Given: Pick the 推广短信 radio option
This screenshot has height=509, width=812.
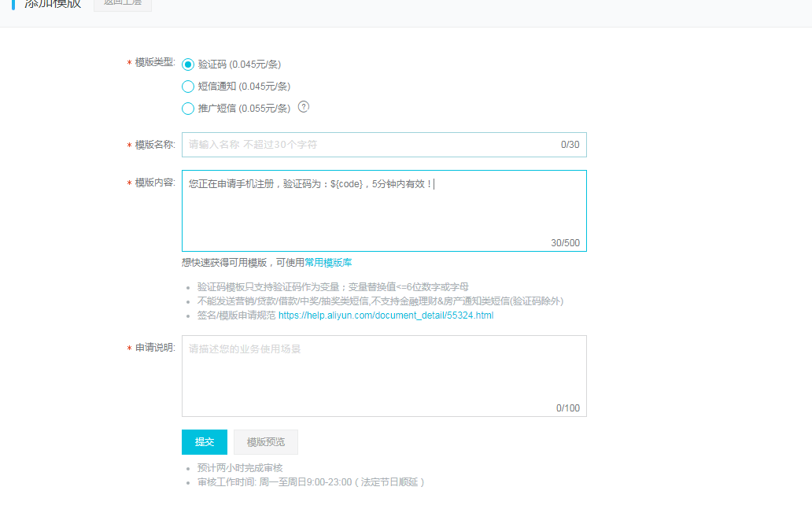Looking at the screenshot, I should point(188,109).
